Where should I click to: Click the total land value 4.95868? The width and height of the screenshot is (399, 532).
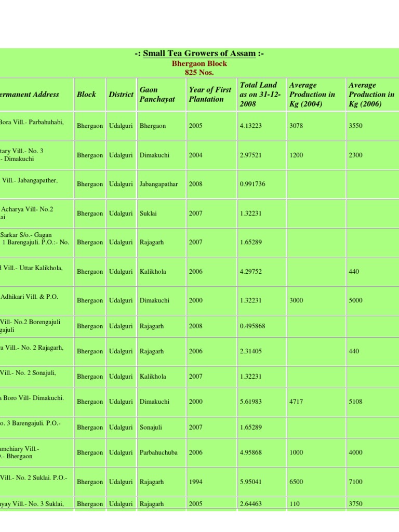(251, 453)
